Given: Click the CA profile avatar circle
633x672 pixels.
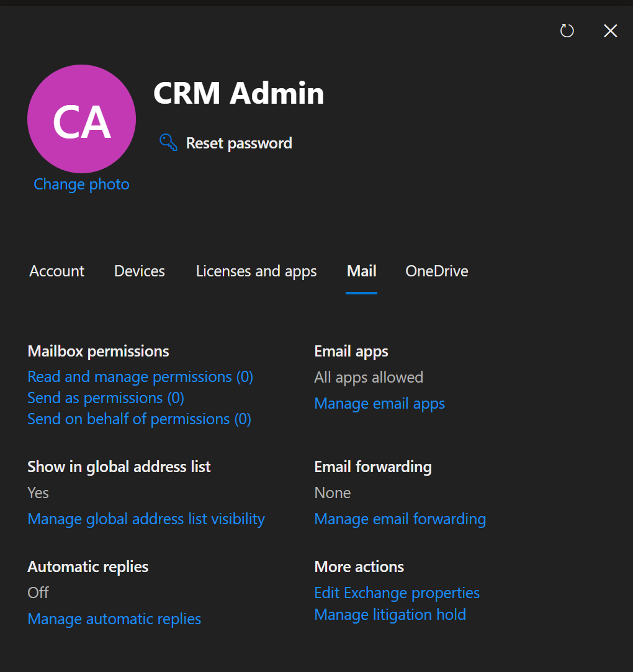Looking at the screenshot, I should [81, 119].
